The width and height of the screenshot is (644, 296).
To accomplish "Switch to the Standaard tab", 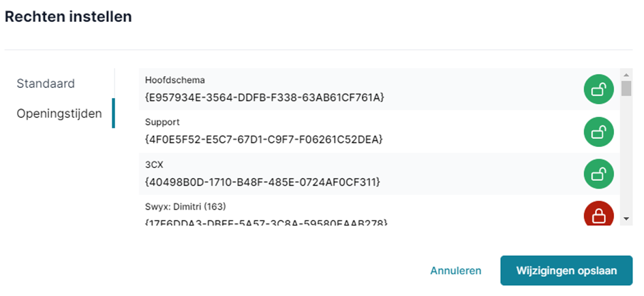I will [x=46, y=84].
